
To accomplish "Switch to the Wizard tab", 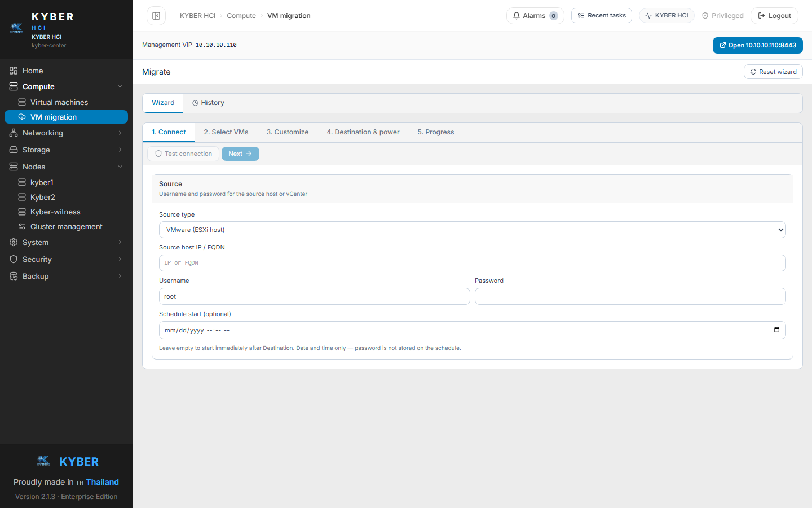I will coord(163,103).
